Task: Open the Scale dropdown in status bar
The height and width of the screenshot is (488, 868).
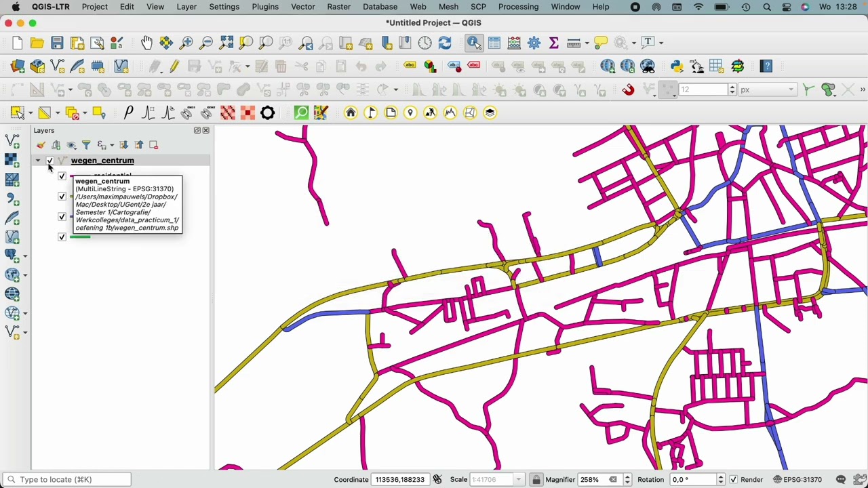Action: click(519, 480)
